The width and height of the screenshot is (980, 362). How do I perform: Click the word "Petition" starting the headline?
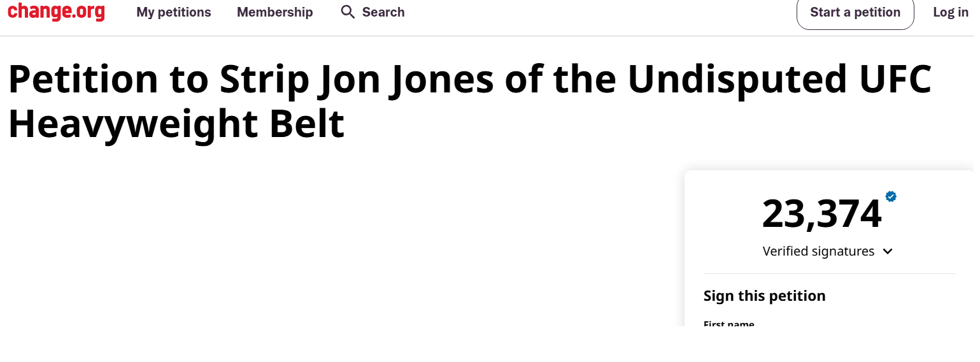83,80
